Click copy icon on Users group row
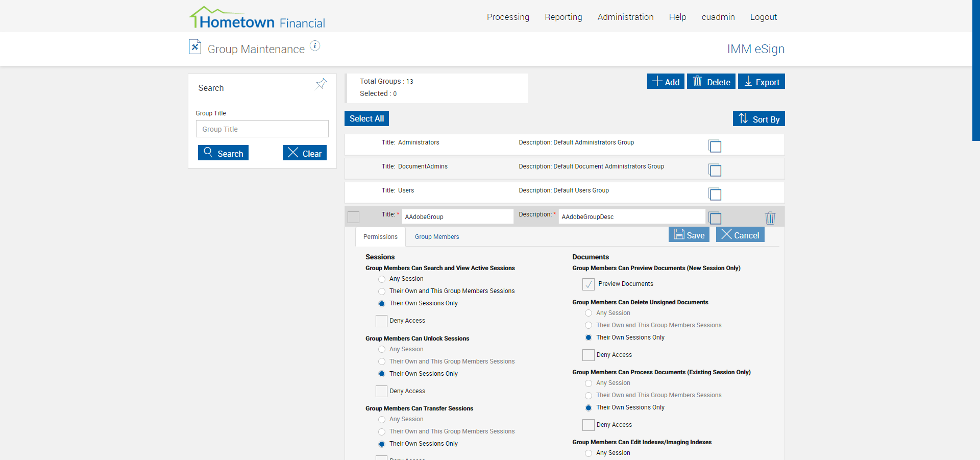 715,194
